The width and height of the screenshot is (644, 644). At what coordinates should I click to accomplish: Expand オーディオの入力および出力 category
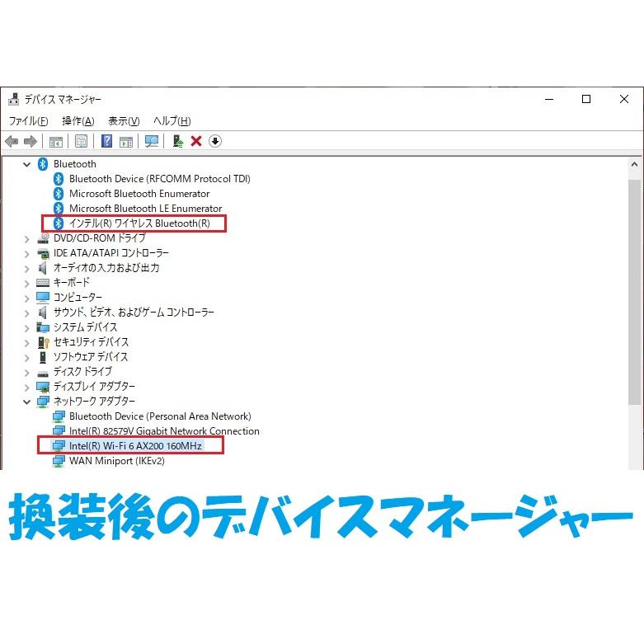(27, 269)
